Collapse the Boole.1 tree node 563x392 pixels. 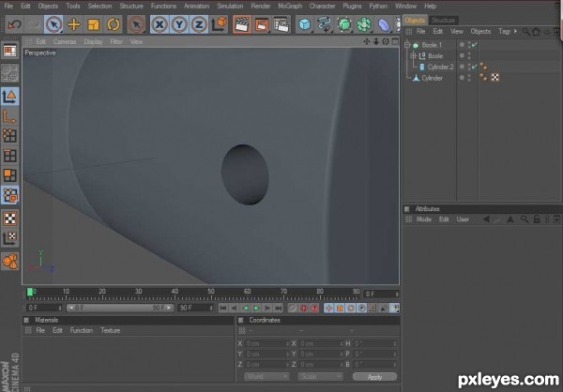pyautogui.click(x=407, y=45)
